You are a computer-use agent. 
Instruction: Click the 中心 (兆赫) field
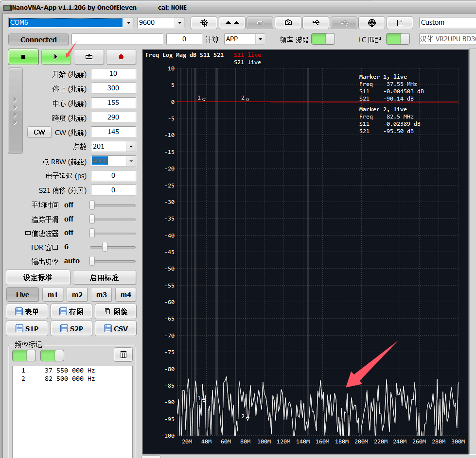[113, 103]
